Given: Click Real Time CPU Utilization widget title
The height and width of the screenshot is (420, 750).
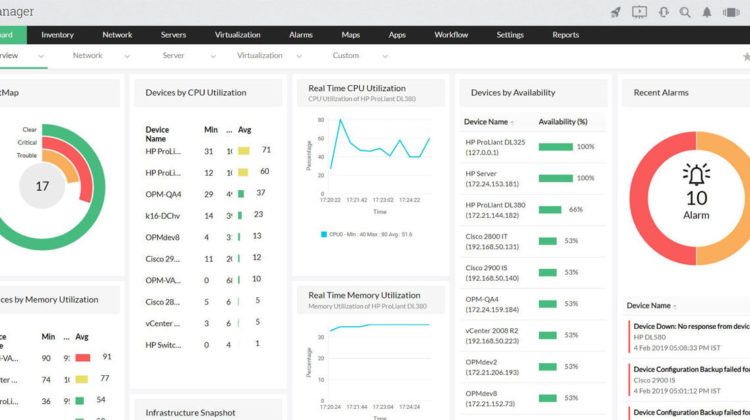Looking at the screenshot, I should [357, 88].
